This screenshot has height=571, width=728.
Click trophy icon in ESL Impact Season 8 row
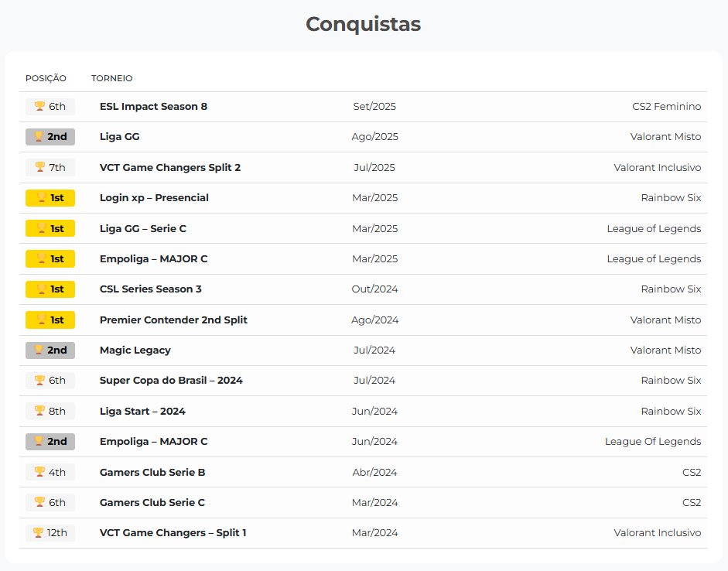tap(40, 106)
